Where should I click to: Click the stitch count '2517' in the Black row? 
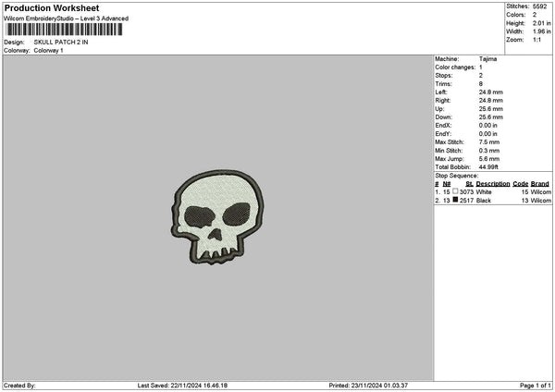pos(466,201)
